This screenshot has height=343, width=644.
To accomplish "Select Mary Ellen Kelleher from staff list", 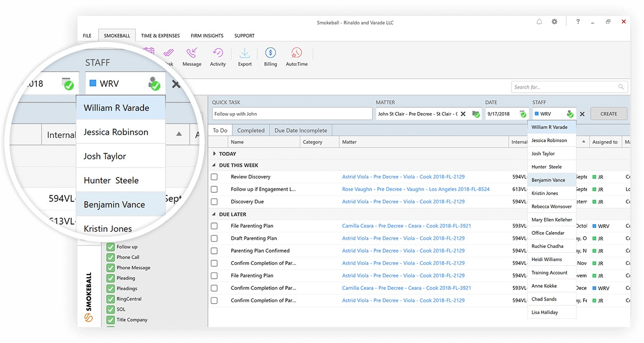I will pos(552,220).
